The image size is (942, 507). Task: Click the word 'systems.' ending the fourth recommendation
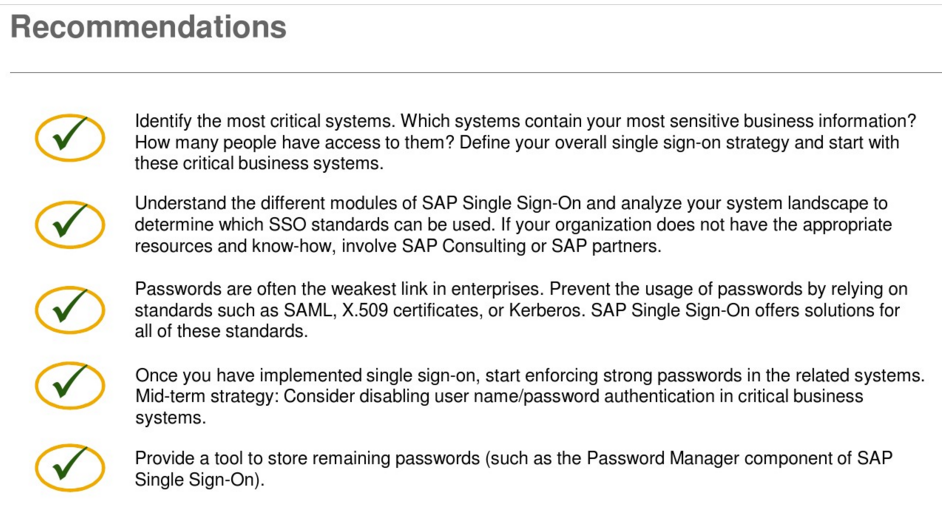171,418
